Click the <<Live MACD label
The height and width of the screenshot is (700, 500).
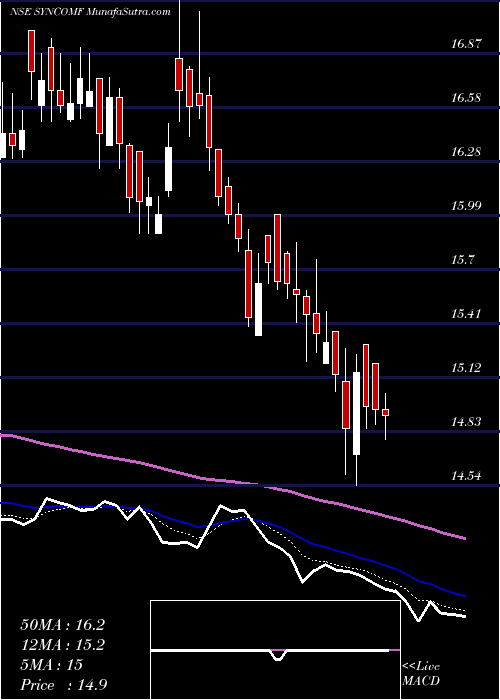[421, 674]
